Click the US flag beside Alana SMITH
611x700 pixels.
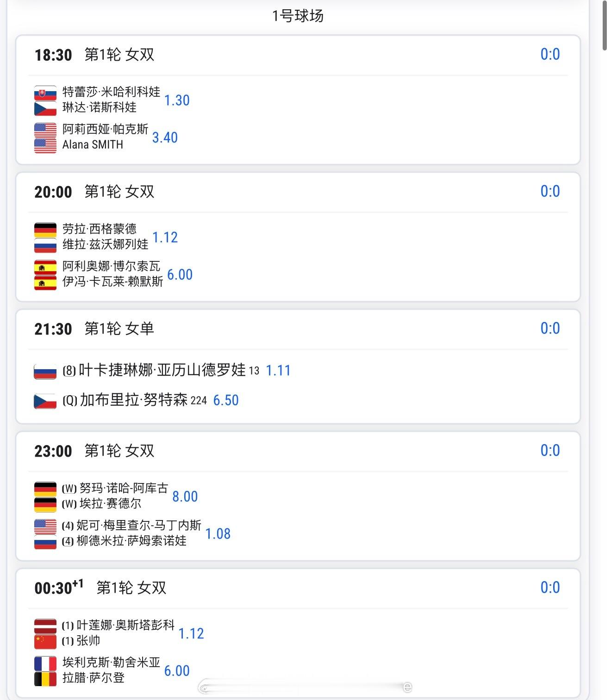pyautogui.click(x=45, y=146)
